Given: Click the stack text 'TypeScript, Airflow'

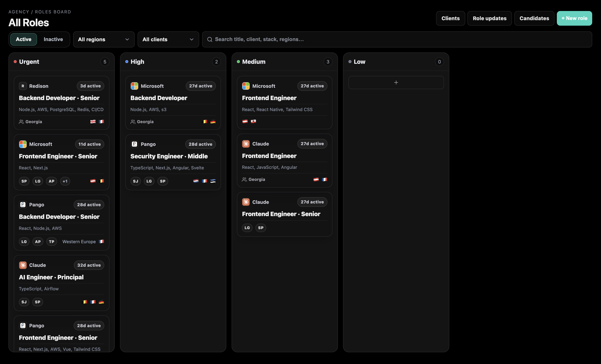Looking at the screenshot, I should pyautogui.click(x=39, y=289).
